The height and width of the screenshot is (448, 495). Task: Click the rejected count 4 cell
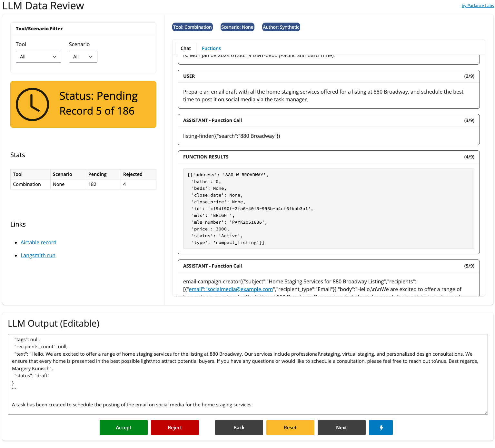138,184
